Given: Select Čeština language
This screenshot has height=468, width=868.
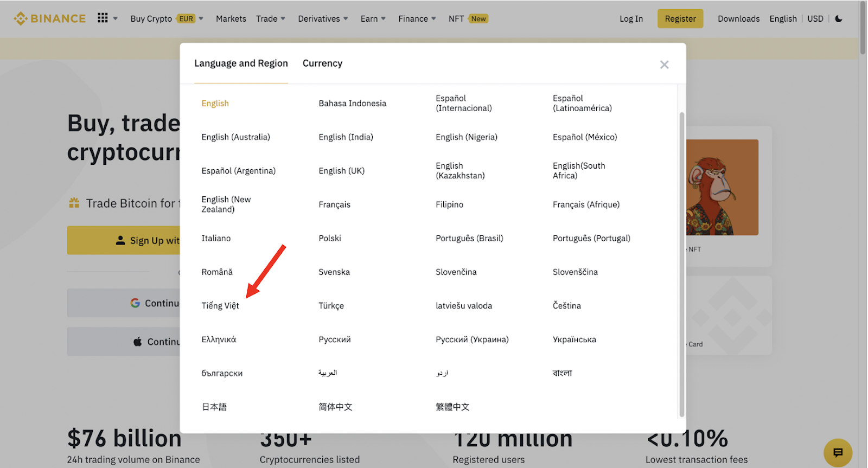Looking at the screenshot, I should point(567,306).
